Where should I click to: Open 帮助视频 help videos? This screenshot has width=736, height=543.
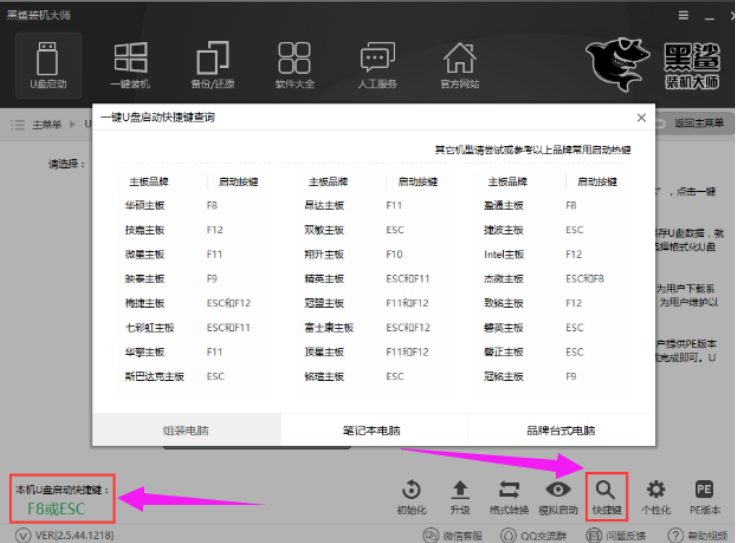pos(698,535)
